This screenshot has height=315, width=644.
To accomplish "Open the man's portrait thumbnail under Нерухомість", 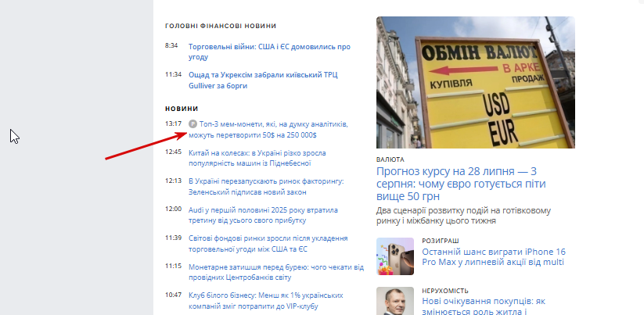I will [395, 301].
